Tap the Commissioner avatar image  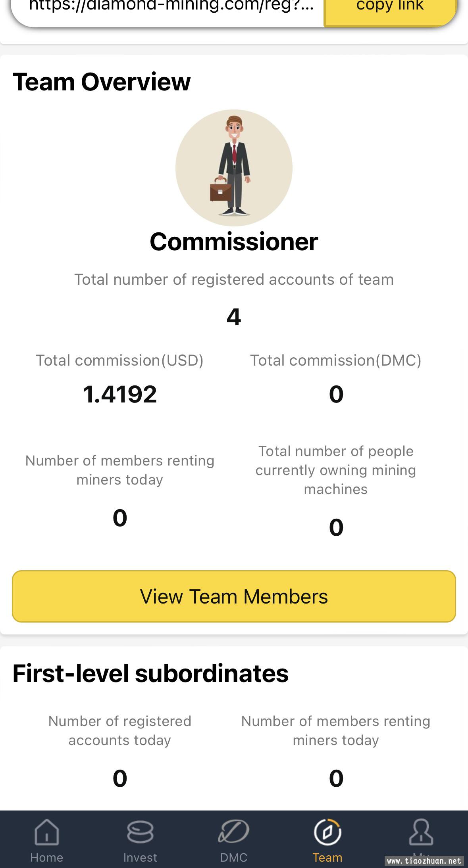click(234, 168)
